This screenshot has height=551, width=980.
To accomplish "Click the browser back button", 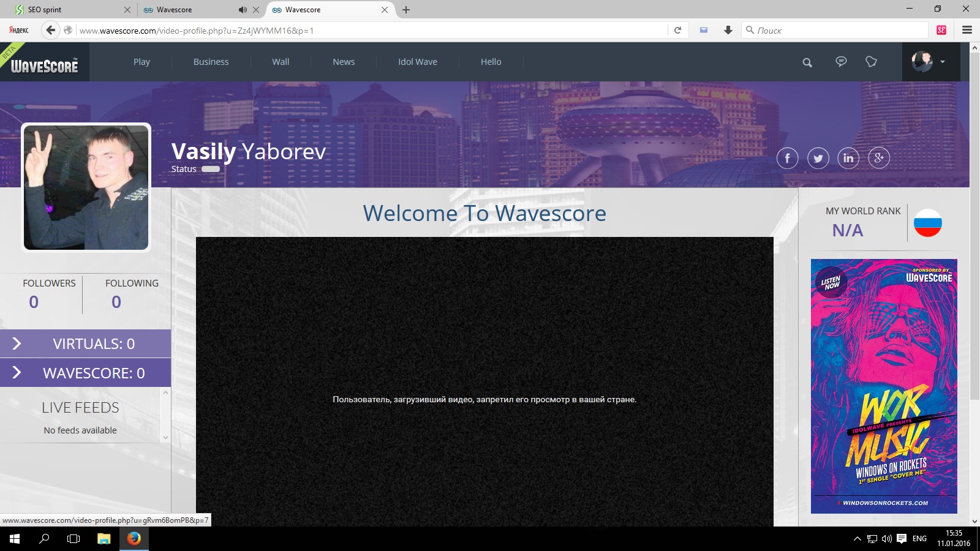I will [51, 30].
